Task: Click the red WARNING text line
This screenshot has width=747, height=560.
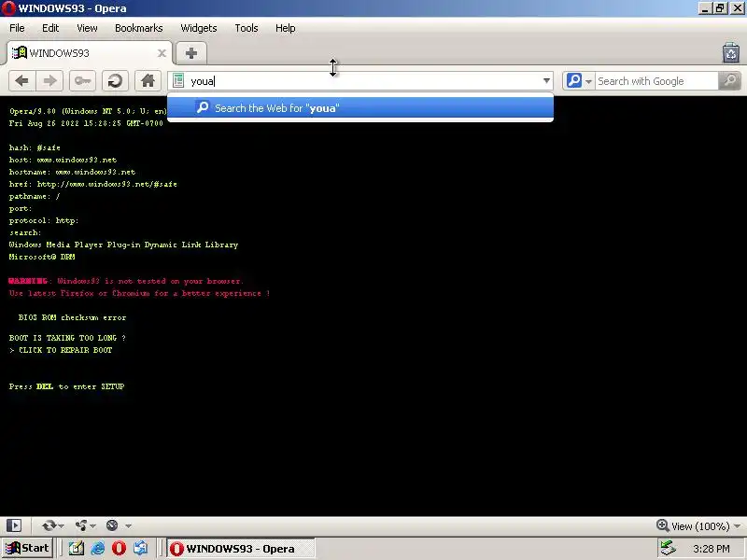Action: click(126, 281)
